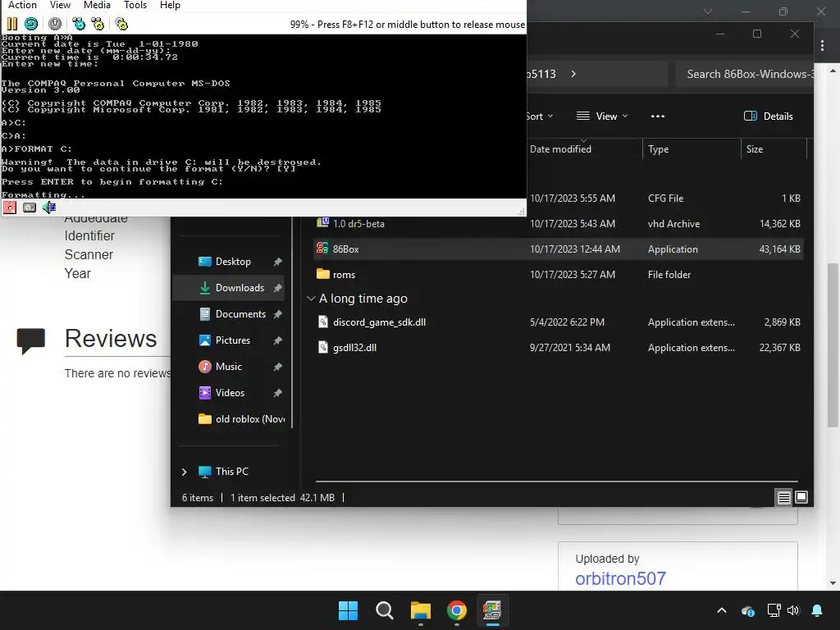Unpin Videos using its pin icon
The image size is (840, 630).
(x=277, y=393)
